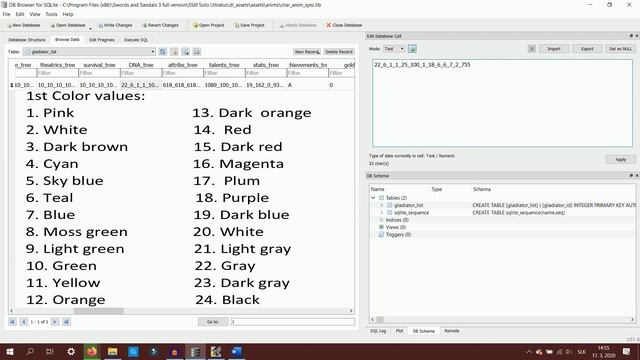Click the stats_tree column header
The width and height of the screenshot is (640, 360).
266,65
